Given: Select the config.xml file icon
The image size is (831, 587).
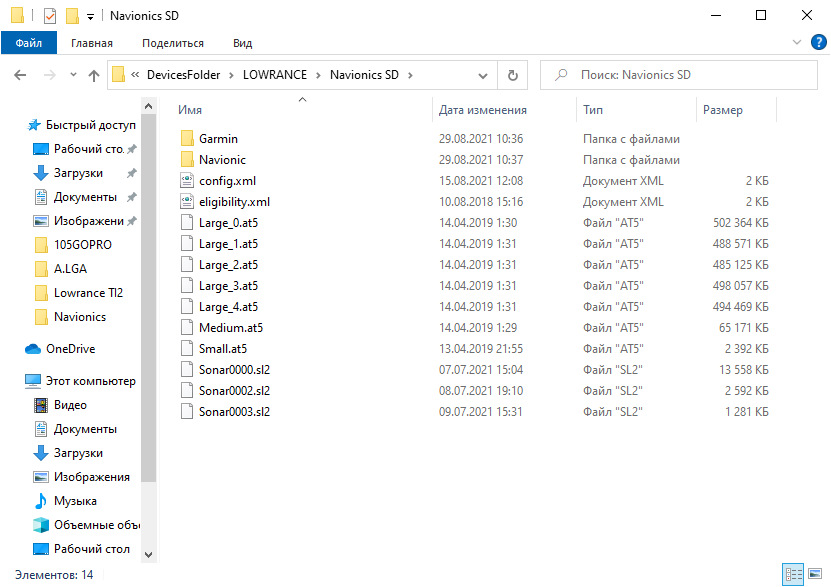Looking at the screenshot, I should pyautogui.click(x=187, y=181).
